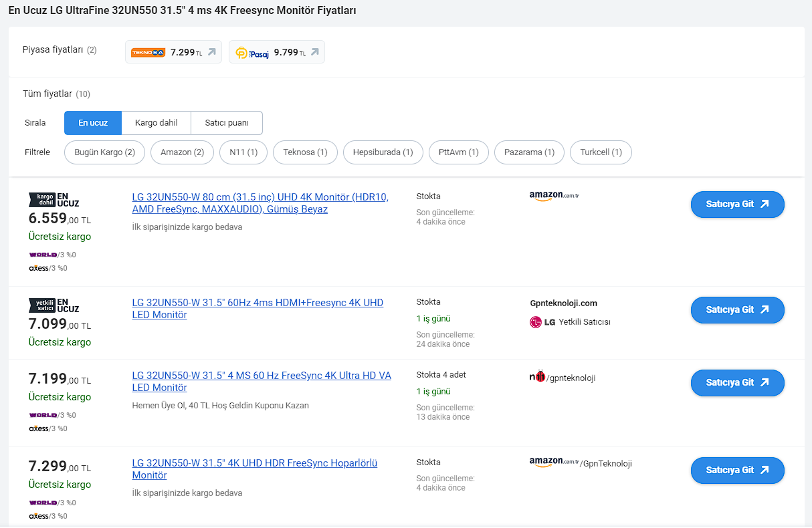Sort listings by Satıcı puanı
Screen dimensions: 812x528
227,123
